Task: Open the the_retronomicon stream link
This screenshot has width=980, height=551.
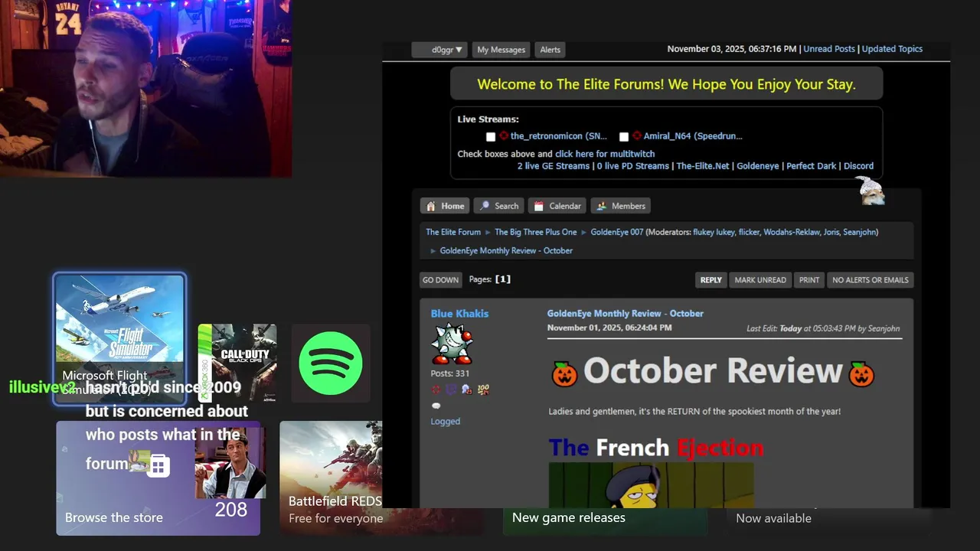Action: [559, 136]
